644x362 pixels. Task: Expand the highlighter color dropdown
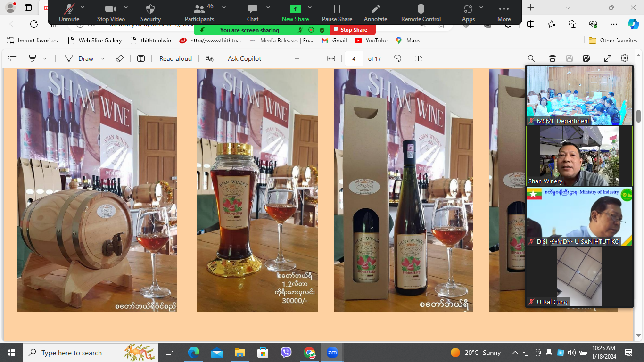coord(45,58)
